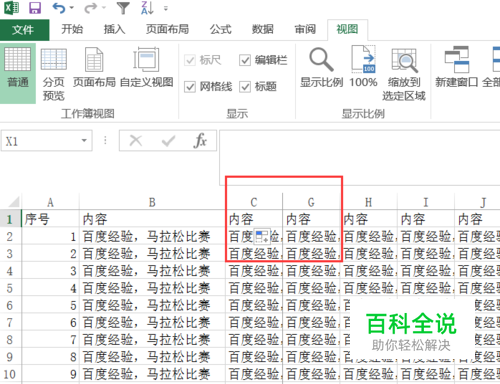Switch to 页面布局 workbook view
The image size is (500, 384).
pyautogui.click(x=94, y=68)
